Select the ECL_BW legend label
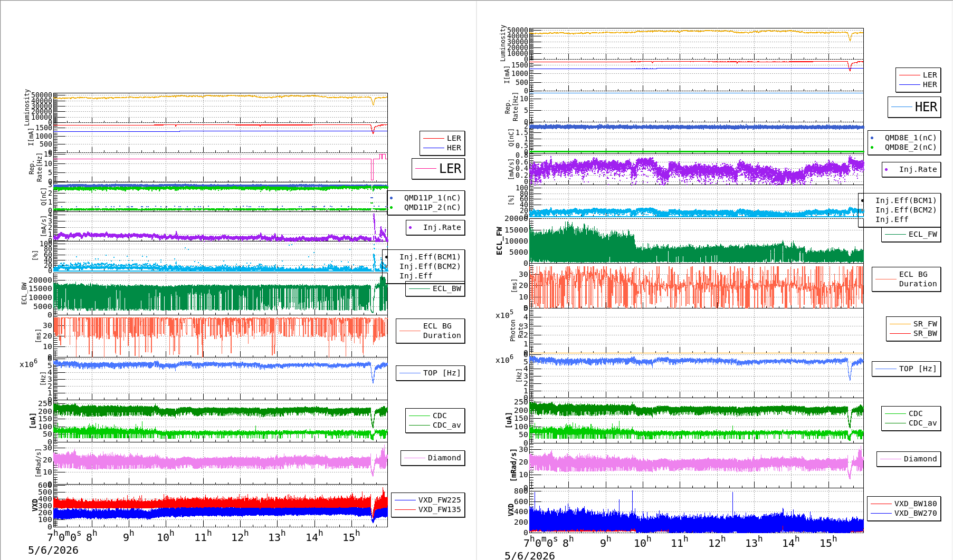Screen dimensions: 953x560 (x=446, y=288)
